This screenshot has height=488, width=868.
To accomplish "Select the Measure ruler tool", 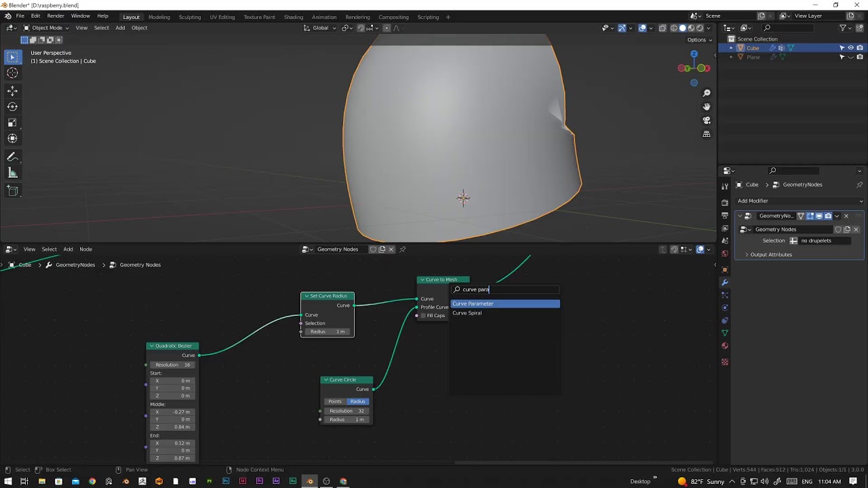I will (12, 173).
